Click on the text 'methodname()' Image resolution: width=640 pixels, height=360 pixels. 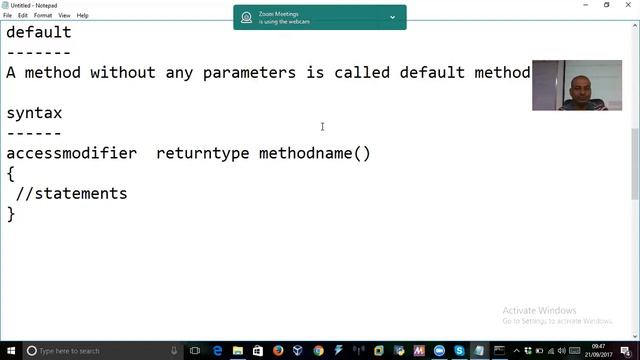pyautogui.click(x=315, y=153)
